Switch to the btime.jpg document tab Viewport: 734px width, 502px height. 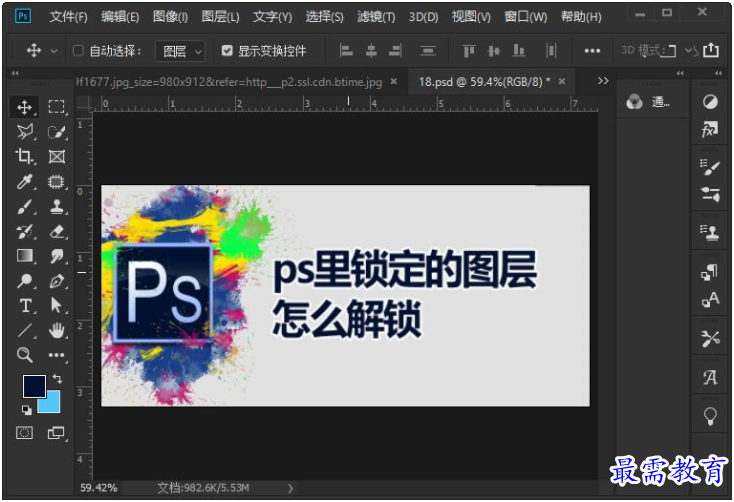click(229, 82)
